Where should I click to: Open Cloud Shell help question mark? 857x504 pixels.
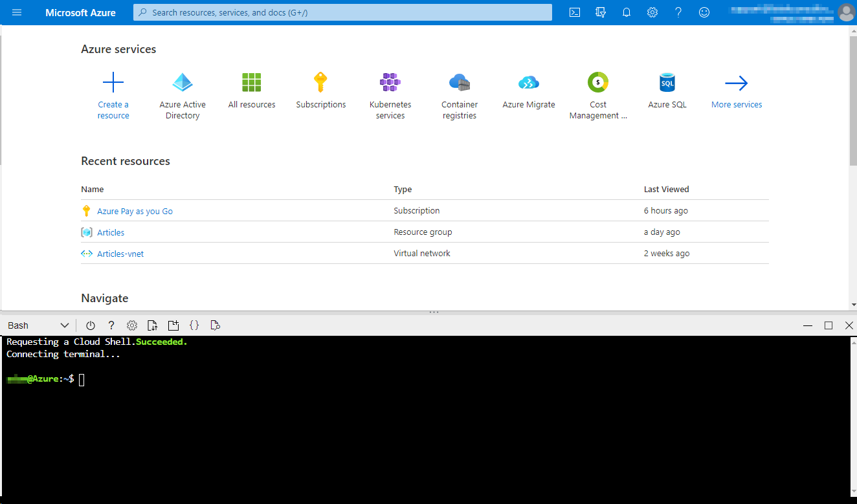pos(111,325)
